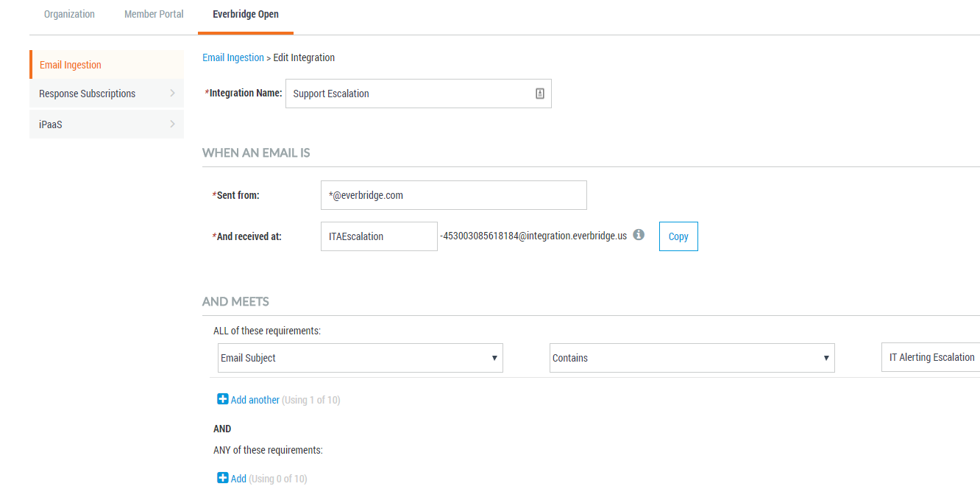This screenshot has width=980, height=489.
Task: Select Email Ingestion in the sidebar
Action: [x=70, y=64]
